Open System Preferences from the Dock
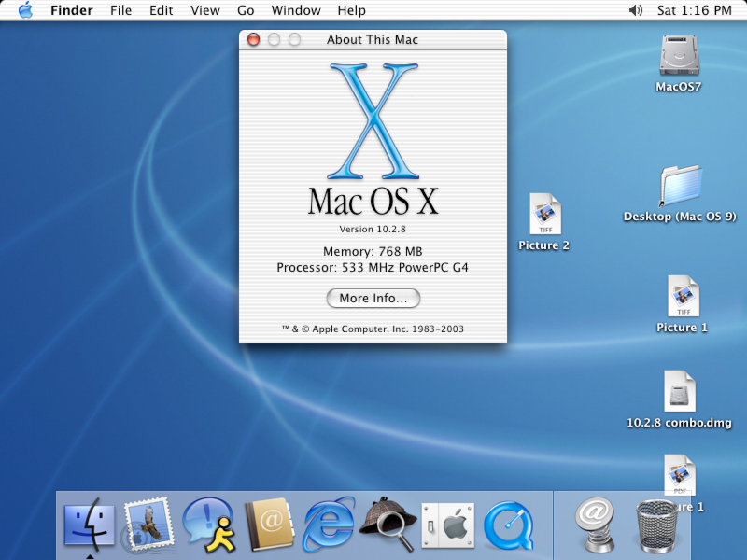747x560 pixels. click(x=448, y=525)
